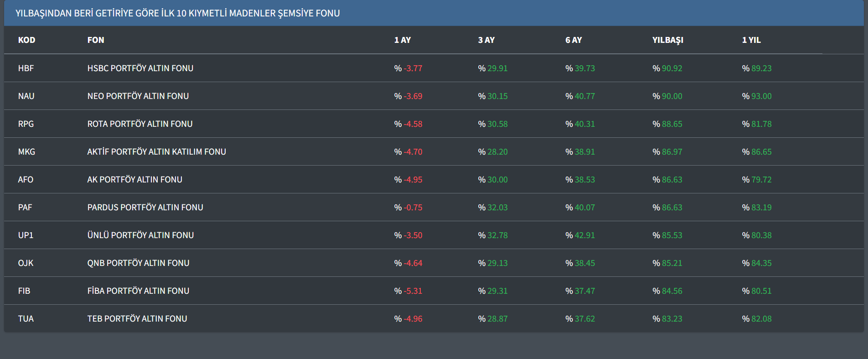Click the HSBC PORTFÖY ALTIN FONU link
868x359 pixels.
point(140,68)
